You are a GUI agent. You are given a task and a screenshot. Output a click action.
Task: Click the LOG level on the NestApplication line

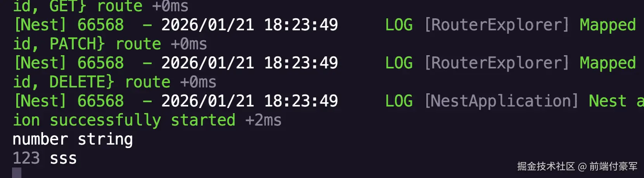[x=399, y=101]
